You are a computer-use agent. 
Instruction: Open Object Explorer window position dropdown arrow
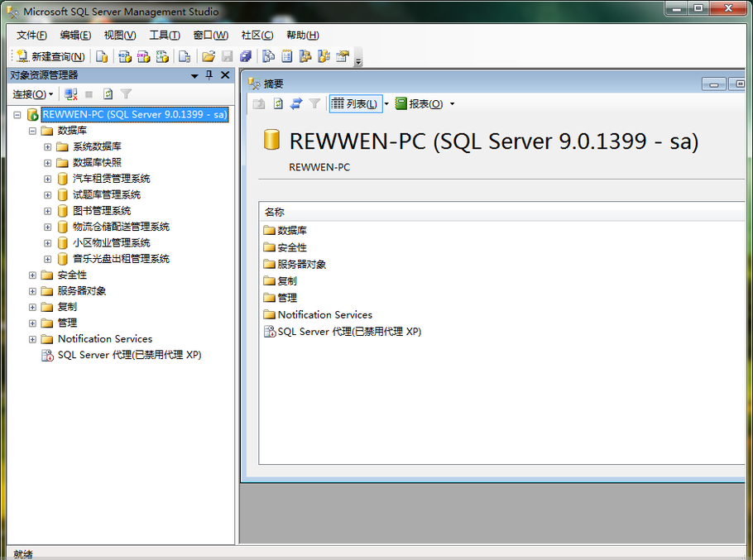(x=194, y=75)
